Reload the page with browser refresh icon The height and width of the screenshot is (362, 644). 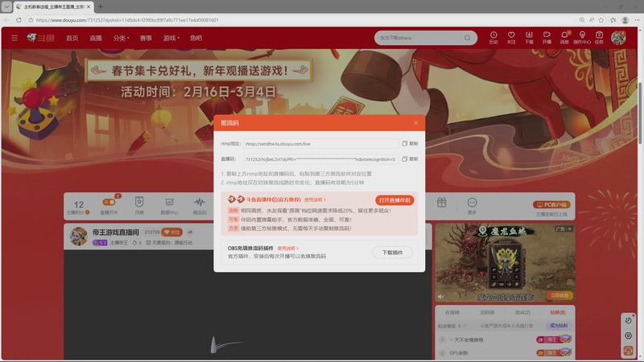point(19,19)
